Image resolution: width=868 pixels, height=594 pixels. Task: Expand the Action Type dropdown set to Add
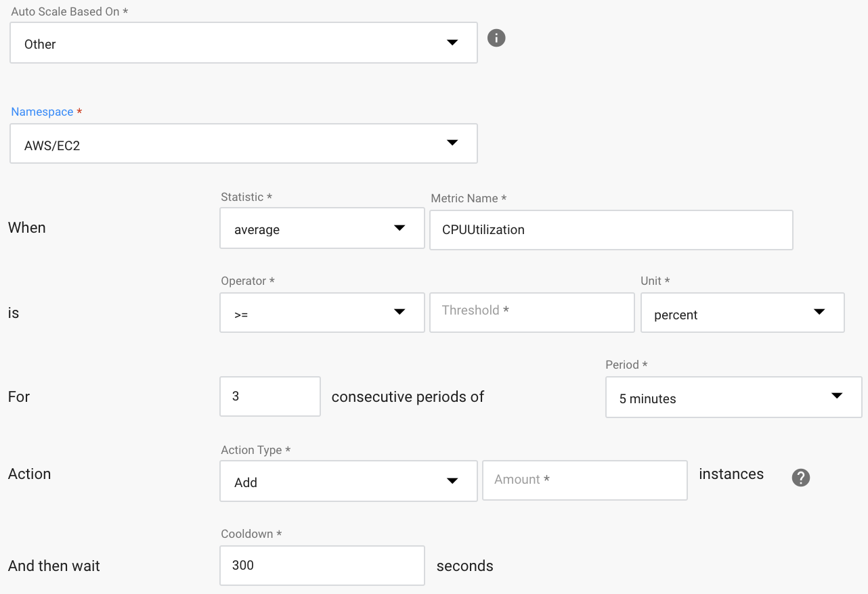click(x=348, y=481)
